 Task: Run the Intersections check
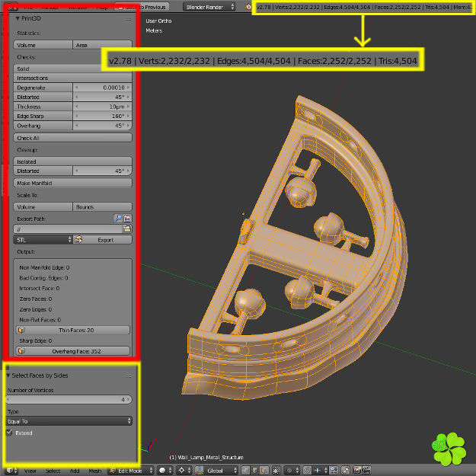click(x=73, y=78)
